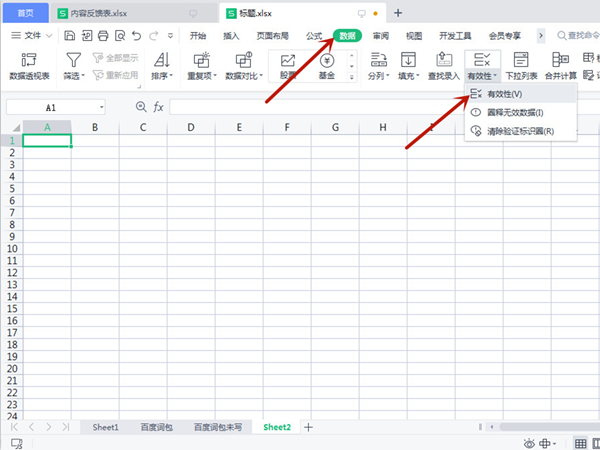Add a new sheet with the plus button
The image size is (600, 450).
pos(308,427)
